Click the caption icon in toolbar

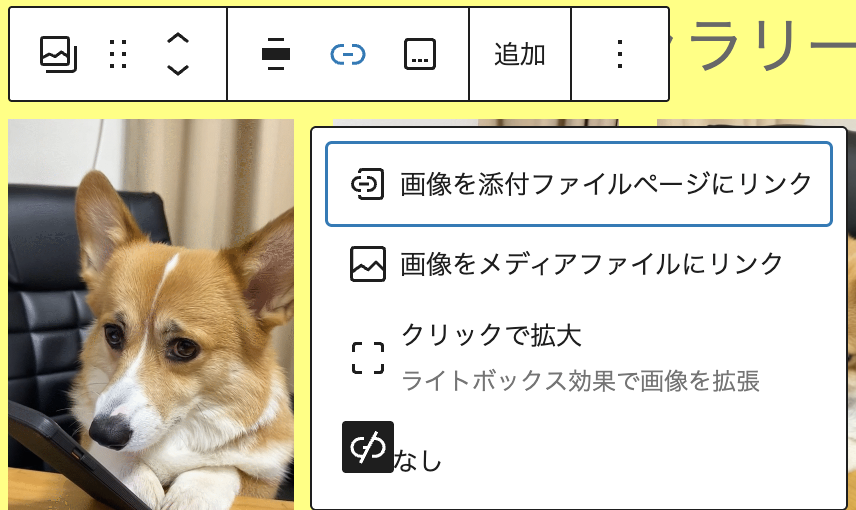pos(420,54)
